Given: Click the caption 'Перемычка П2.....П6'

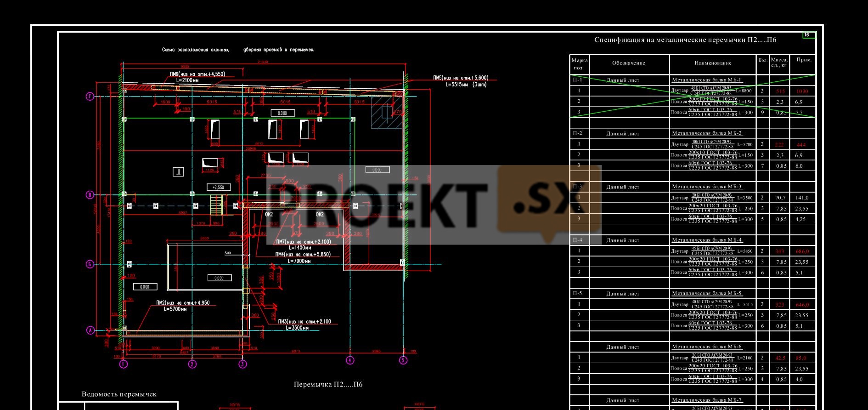Looking at the screenshot, I should [x=328, y=384].
